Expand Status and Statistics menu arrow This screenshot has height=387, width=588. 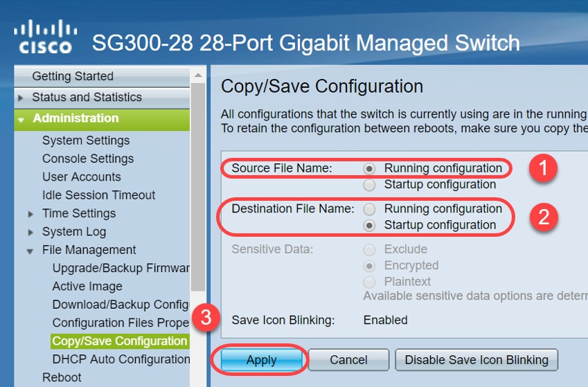pos(21,98)
